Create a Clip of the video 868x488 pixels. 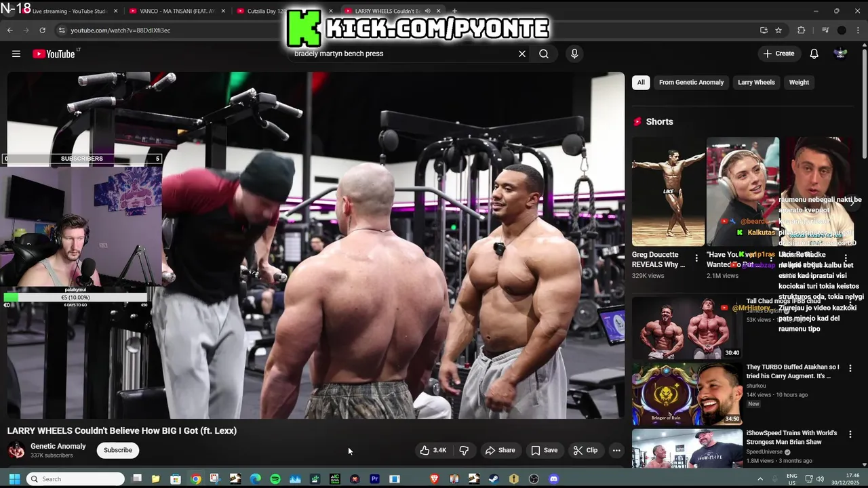585,450
